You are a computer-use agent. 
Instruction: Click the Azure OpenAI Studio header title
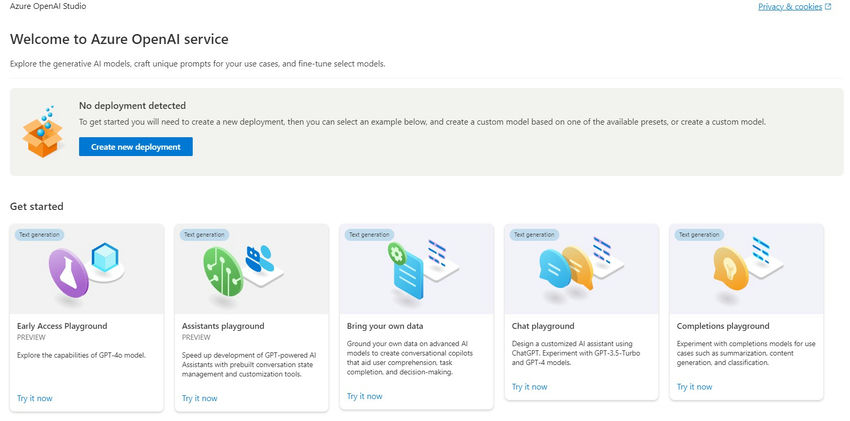(x=47, y=6)
